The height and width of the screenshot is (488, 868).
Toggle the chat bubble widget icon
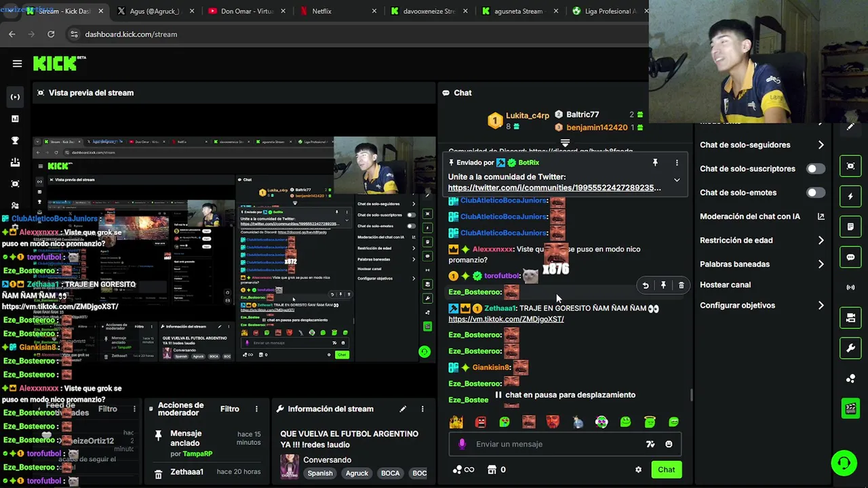(x=850, y=257)
